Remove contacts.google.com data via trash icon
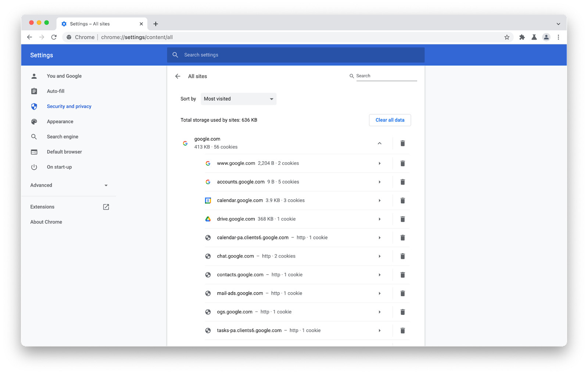The width and height of the screenshot is (588, 374). 402,275
